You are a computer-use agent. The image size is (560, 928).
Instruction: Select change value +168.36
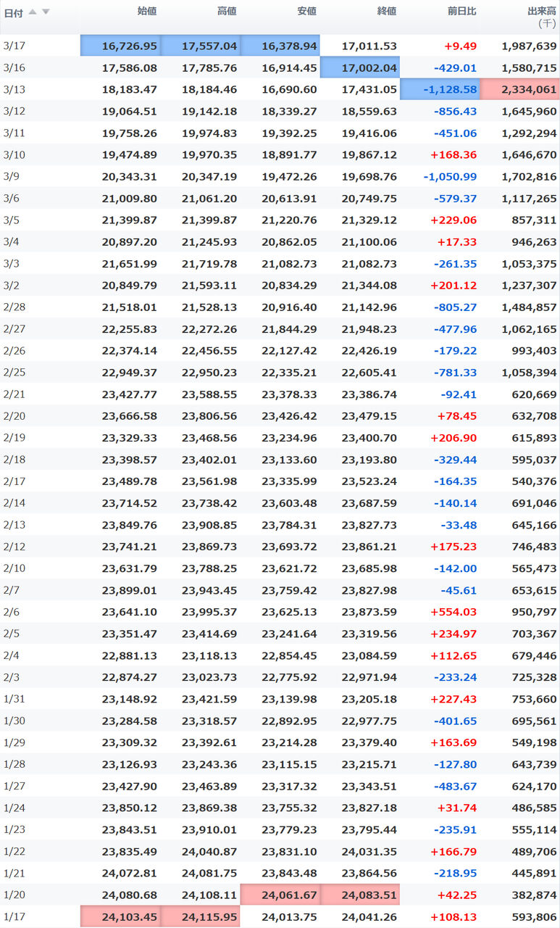click(454, 154)
